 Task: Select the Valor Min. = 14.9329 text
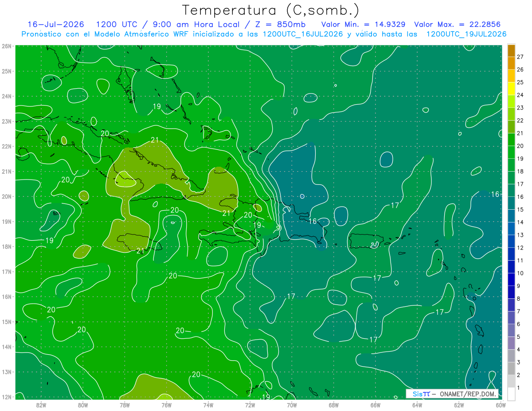pyautogui.click(x=364, y=24)
